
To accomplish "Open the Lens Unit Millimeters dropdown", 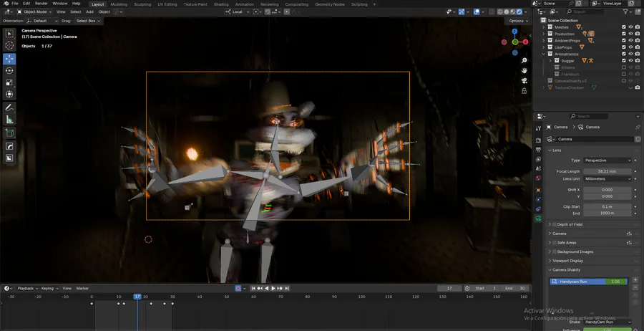I will click(608, 179).
